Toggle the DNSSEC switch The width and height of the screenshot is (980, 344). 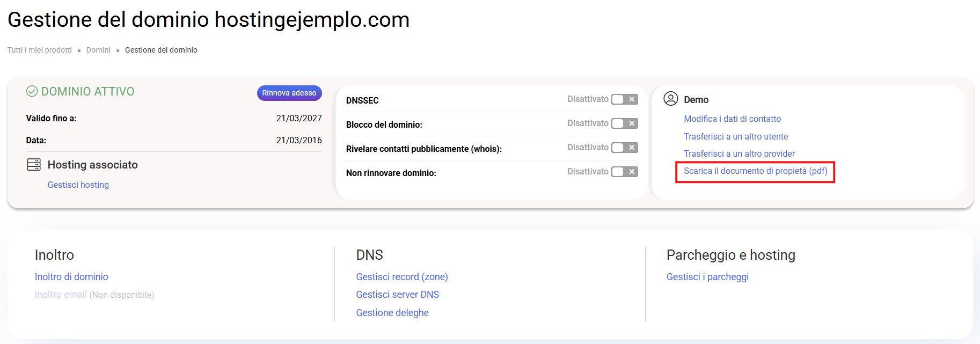(624, 99)
